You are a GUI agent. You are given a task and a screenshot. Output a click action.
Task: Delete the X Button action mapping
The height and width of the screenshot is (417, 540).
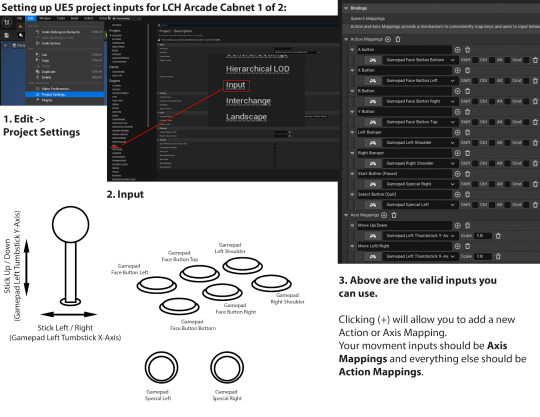point(468,70)
